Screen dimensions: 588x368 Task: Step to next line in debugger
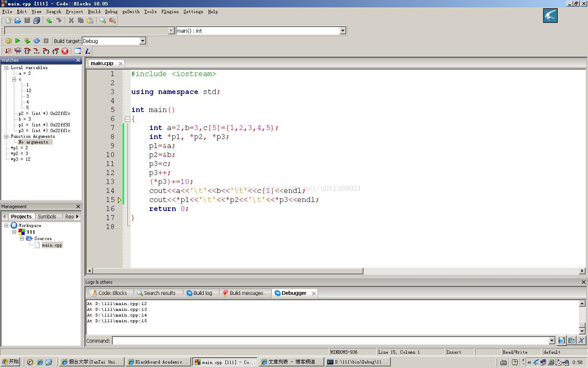(x=27, y=51)
